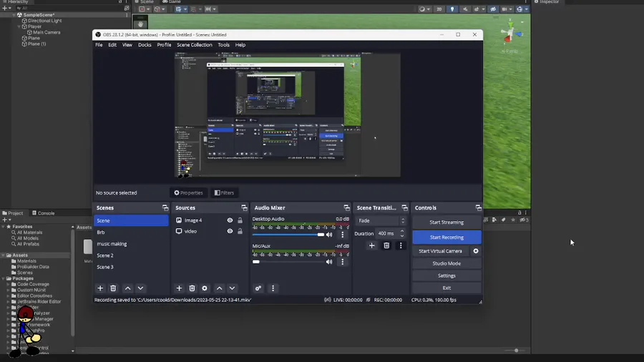
Task: Toggle visibility of the video source
Action: (230, 231)
